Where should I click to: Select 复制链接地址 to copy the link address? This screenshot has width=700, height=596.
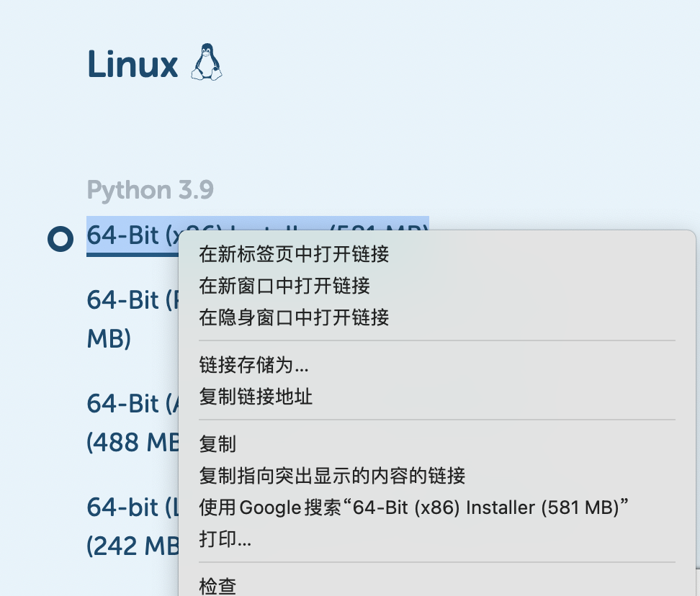click(x=256, y=397)
